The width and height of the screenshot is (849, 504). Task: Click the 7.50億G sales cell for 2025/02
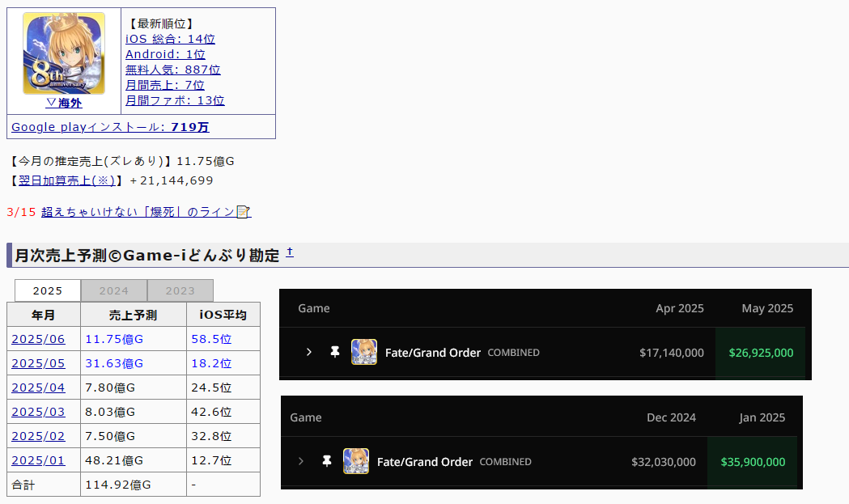tap(134, 436)
